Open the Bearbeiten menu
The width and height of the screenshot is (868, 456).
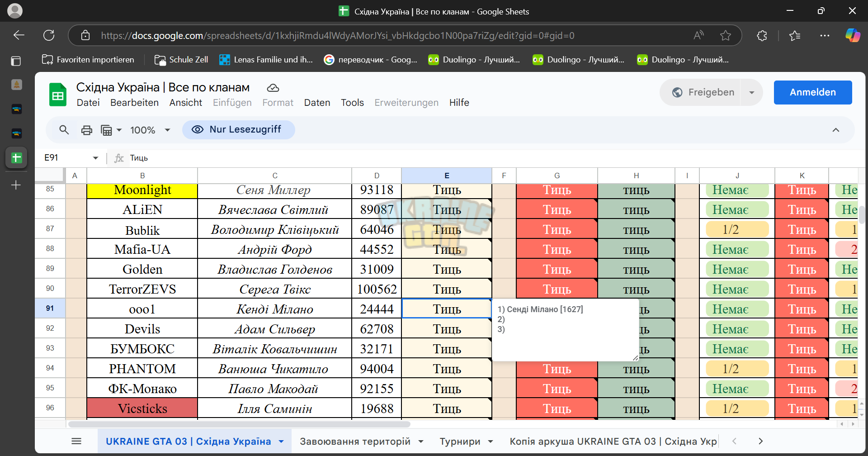click(134, 103)
